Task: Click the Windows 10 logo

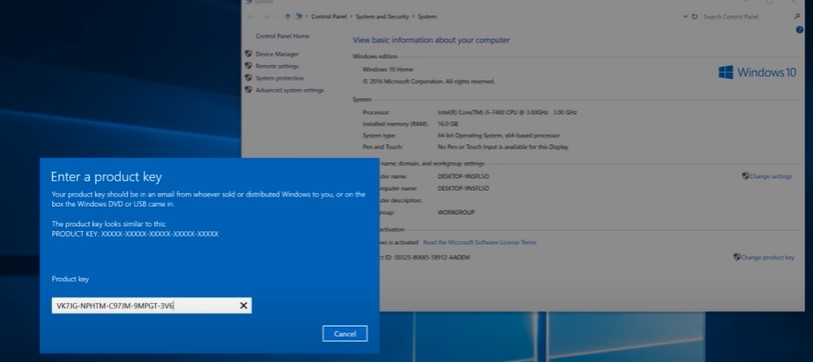Action: [757, 72]
